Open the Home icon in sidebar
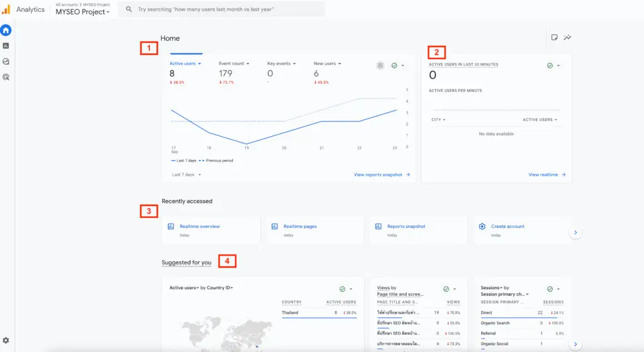Viewport: 644px width, 352px height. 6,30
